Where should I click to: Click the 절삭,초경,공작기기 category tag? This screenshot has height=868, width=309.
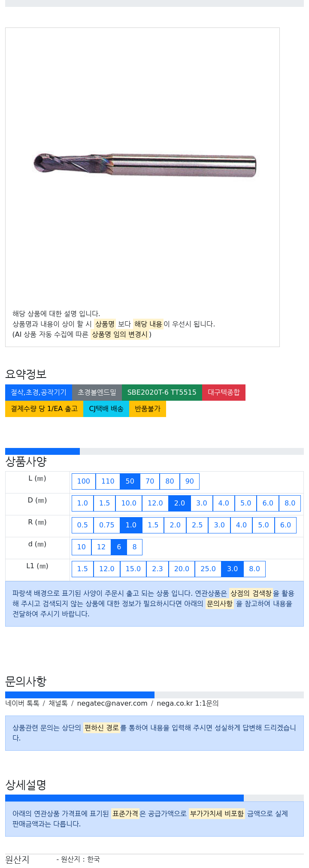pos(39,393)
